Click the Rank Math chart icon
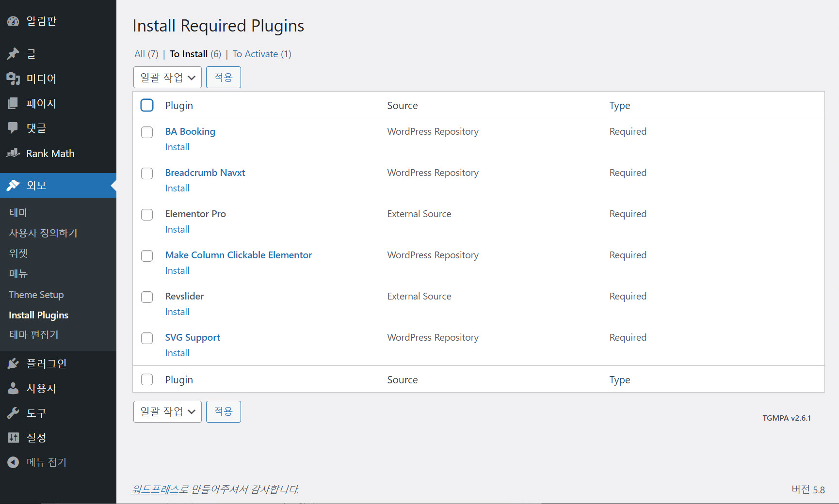Viewport: 839px width, 504px height. tap(13, 153)
